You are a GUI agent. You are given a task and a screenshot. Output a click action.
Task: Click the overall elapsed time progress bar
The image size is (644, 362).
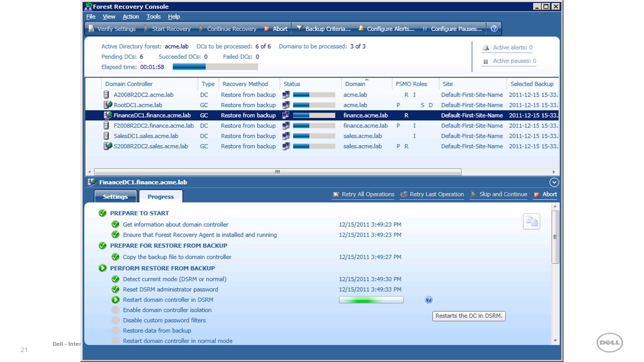tap(215, 67)
